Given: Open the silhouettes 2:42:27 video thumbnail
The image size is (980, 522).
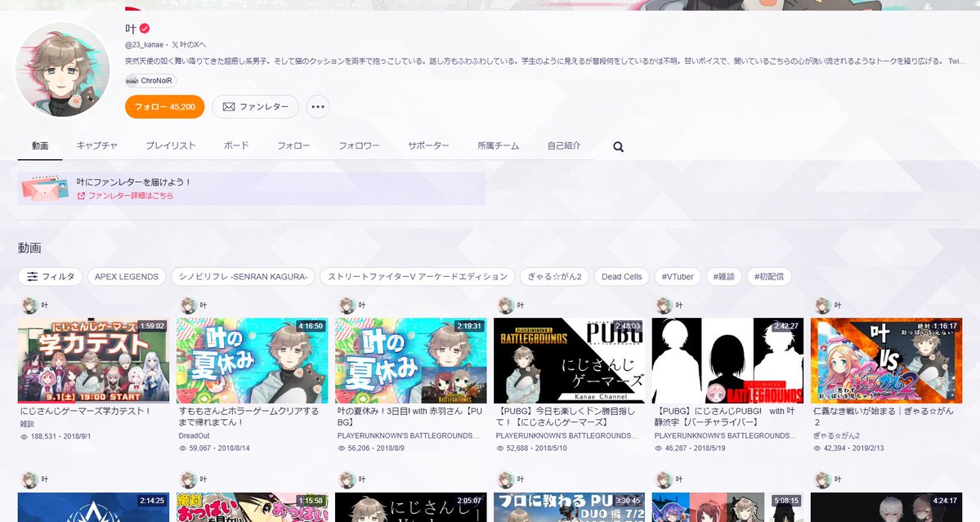Looking at the screenshot, I should click(727, 360).
